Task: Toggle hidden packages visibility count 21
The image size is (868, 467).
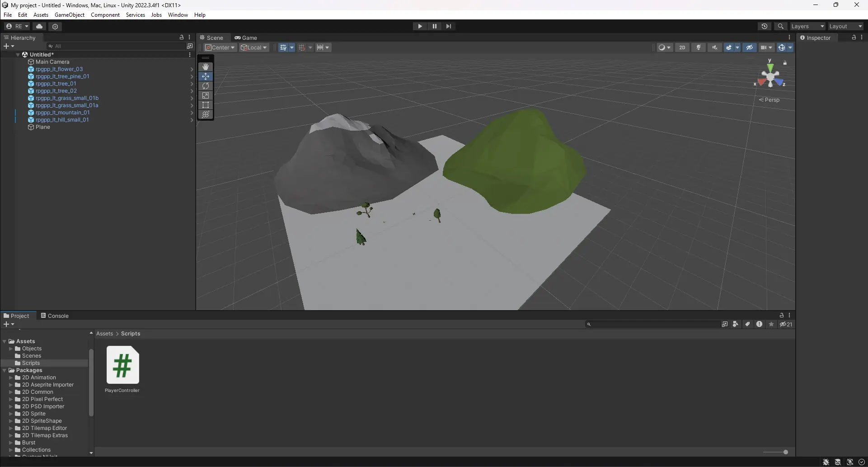Action: (x=786, y=324)
